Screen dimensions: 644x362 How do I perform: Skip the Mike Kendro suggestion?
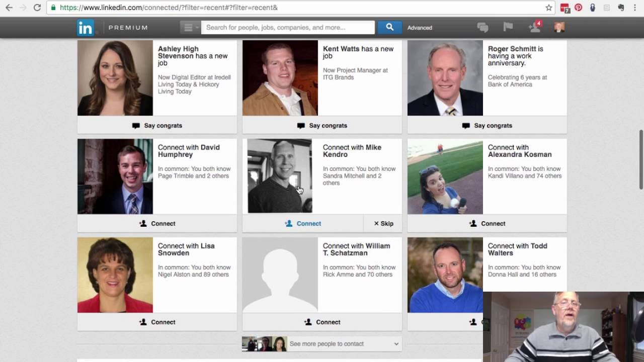(383, 224)
